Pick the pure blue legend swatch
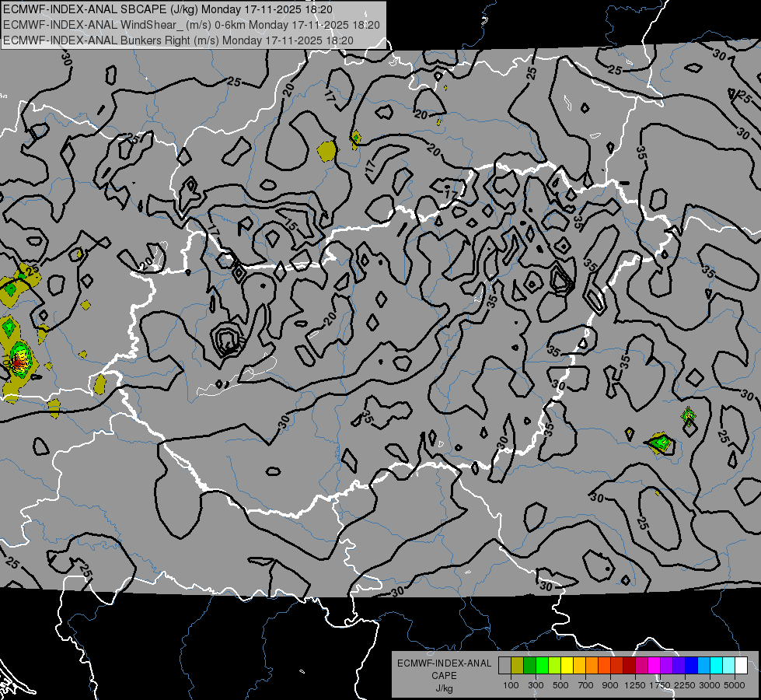 [692, 666]
